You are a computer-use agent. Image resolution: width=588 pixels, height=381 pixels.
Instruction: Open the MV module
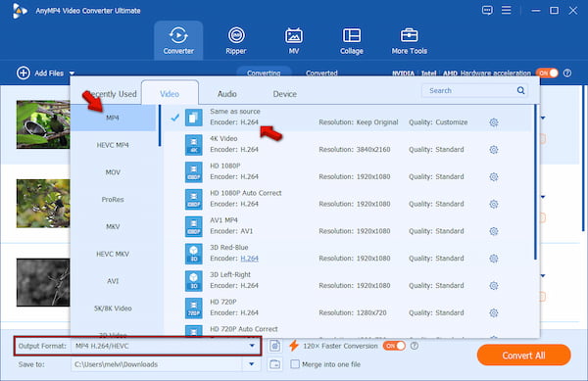coord(294,40)
